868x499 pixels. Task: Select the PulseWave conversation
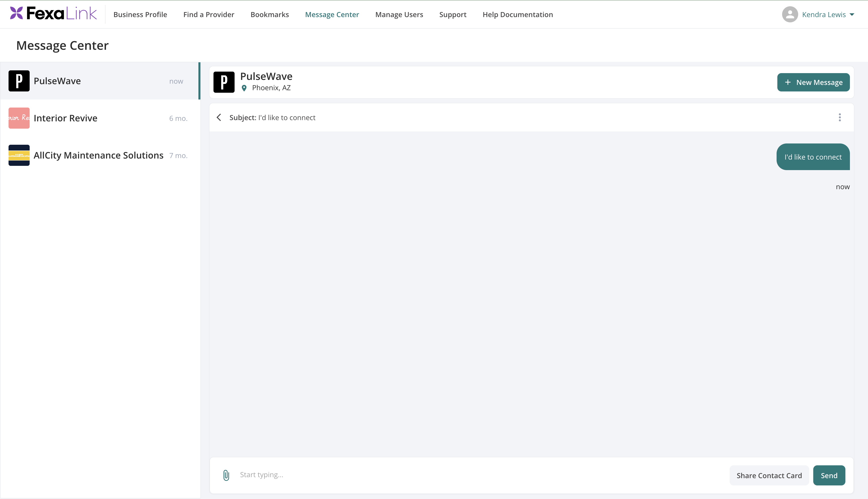[100, 81]
